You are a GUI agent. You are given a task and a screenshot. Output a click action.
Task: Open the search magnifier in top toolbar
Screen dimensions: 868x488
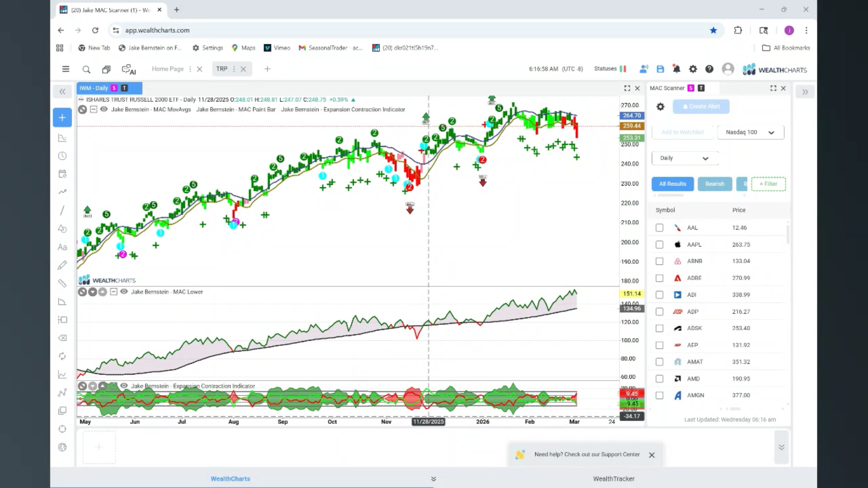[x=86, y=70]
